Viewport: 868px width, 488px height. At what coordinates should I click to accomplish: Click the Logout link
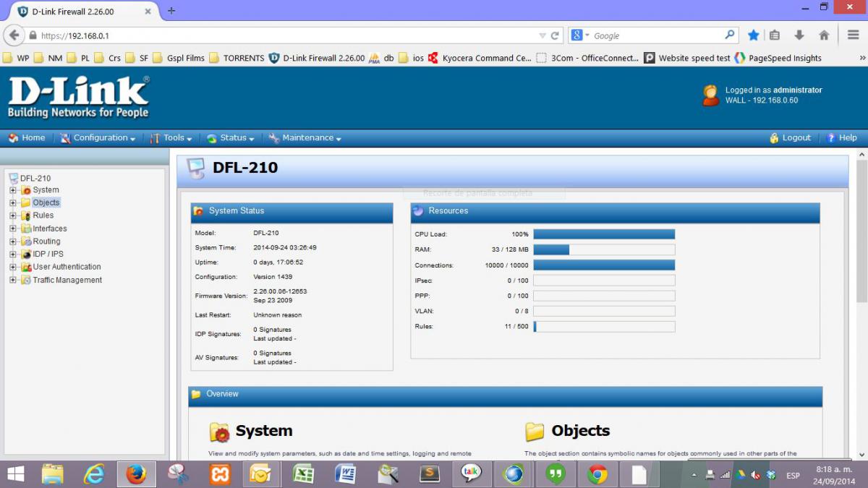point(790,137)
